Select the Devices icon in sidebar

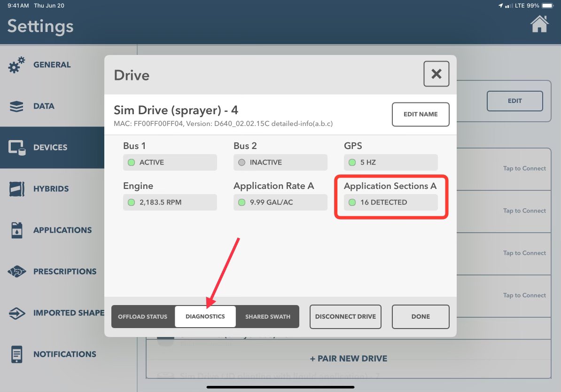coord(17,148)
